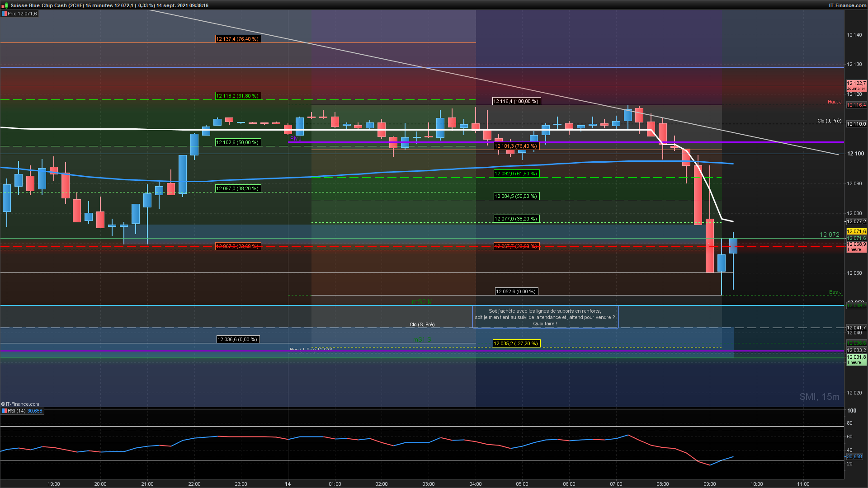Select the 12 137,4 (76,40 %) Fibonacci label

point(237,39)
